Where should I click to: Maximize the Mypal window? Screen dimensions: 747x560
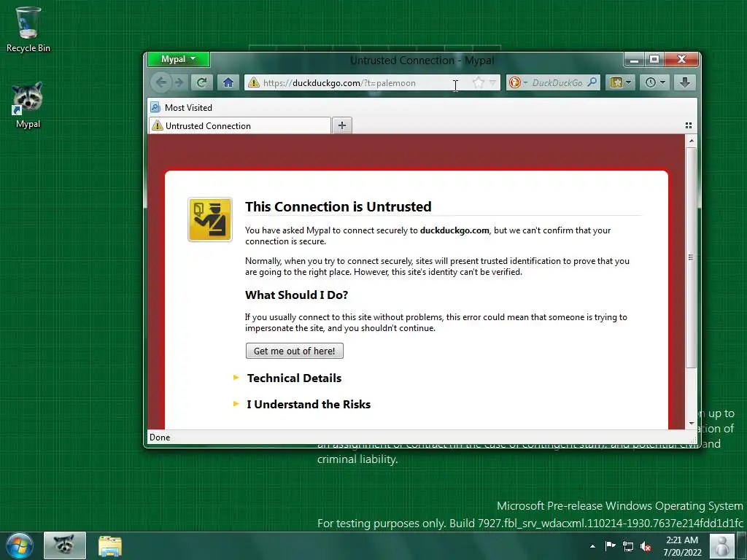coord(654,60)
